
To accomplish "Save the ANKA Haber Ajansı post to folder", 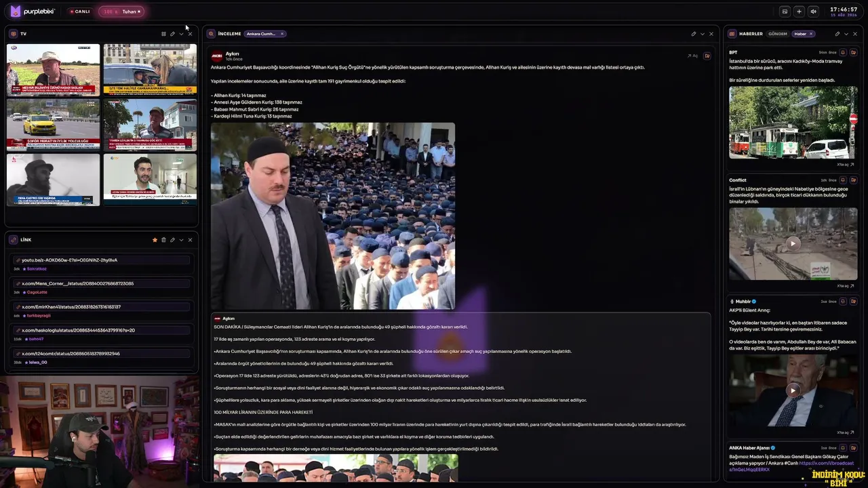I will coord(854,447).
